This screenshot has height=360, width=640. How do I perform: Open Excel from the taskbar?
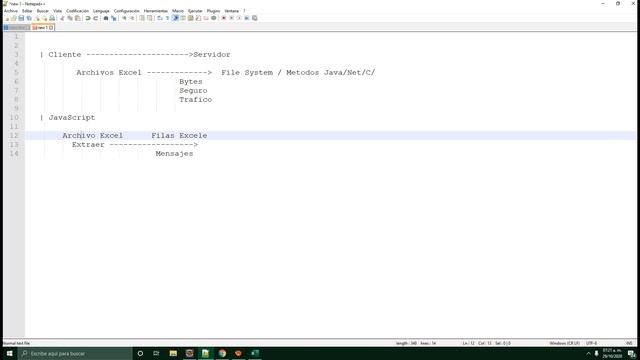pyautogui.click(x=255, y=353)
